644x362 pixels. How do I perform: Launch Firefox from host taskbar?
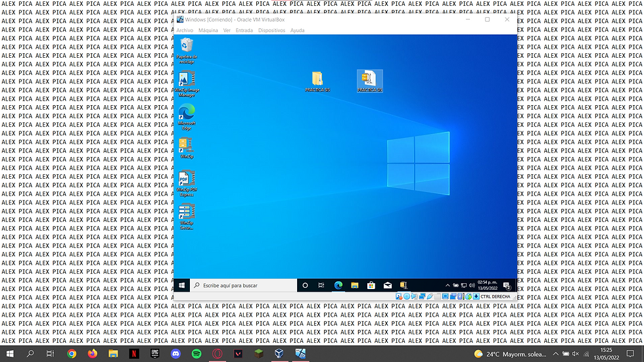point(93,353)
